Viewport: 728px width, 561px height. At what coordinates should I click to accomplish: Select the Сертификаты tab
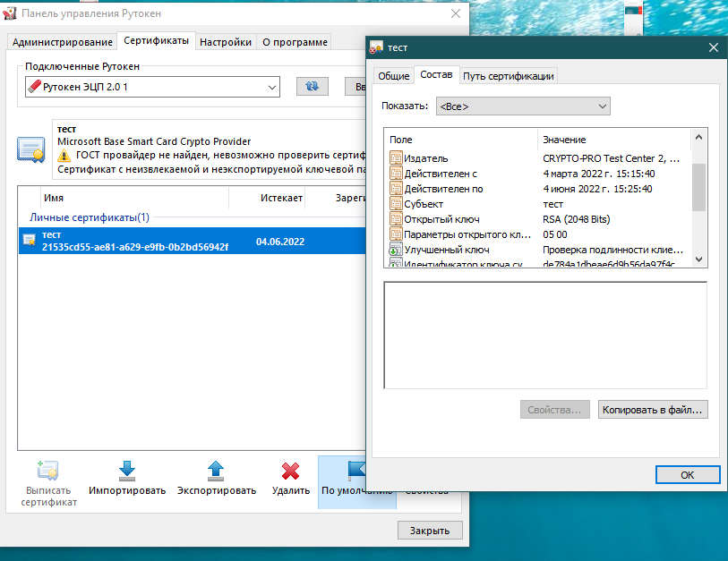coord(156,41)
